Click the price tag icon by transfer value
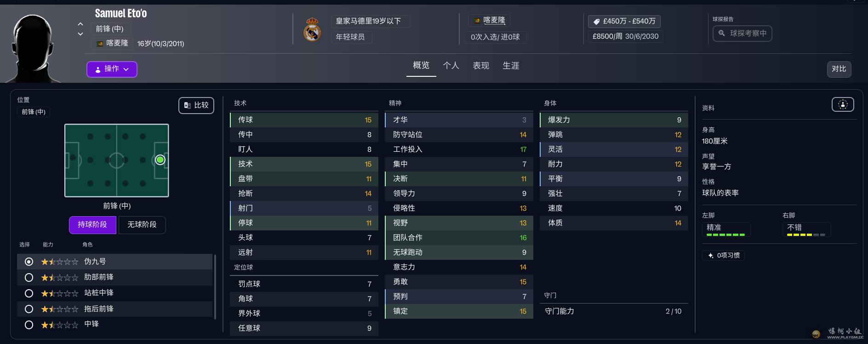Screen dimensions: 868x344 (x=596, y=22)
